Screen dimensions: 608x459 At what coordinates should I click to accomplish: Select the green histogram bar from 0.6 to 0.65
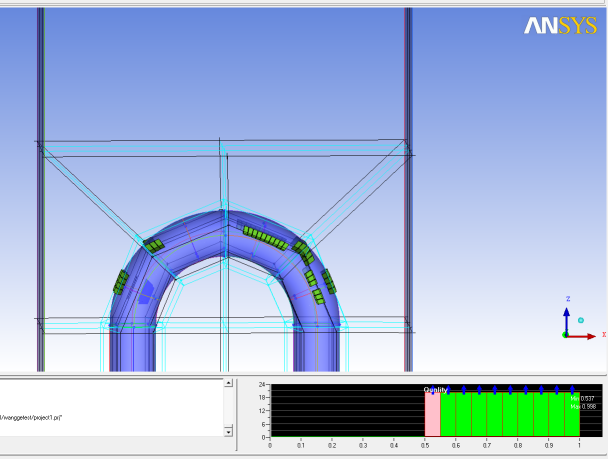[464, 414]
